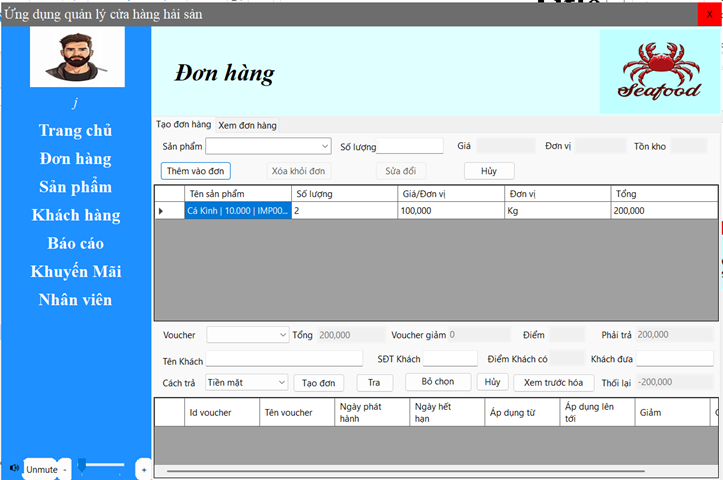723x480 pixels.
Task: Click the Tra button
Action: click(374, 383)
